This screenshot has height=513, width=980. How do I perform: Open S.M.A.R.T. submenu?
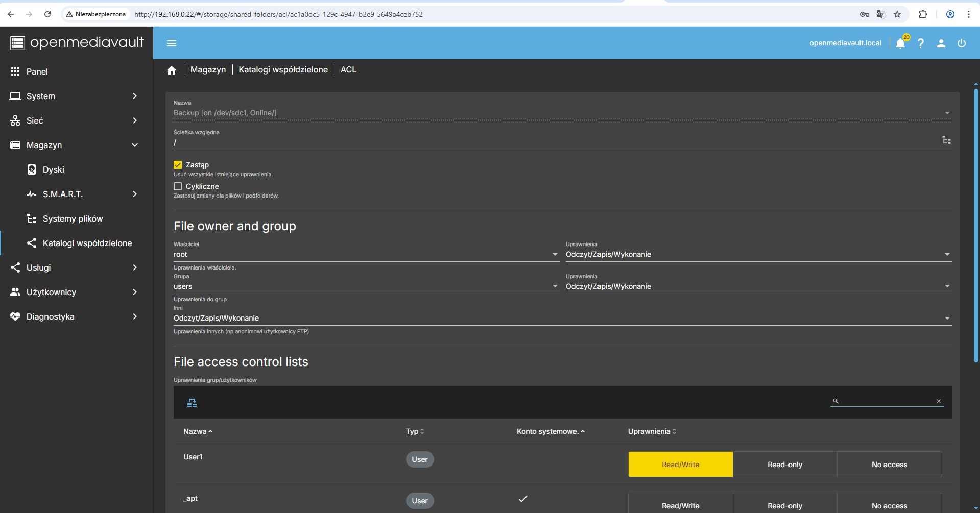click(77, 194)
